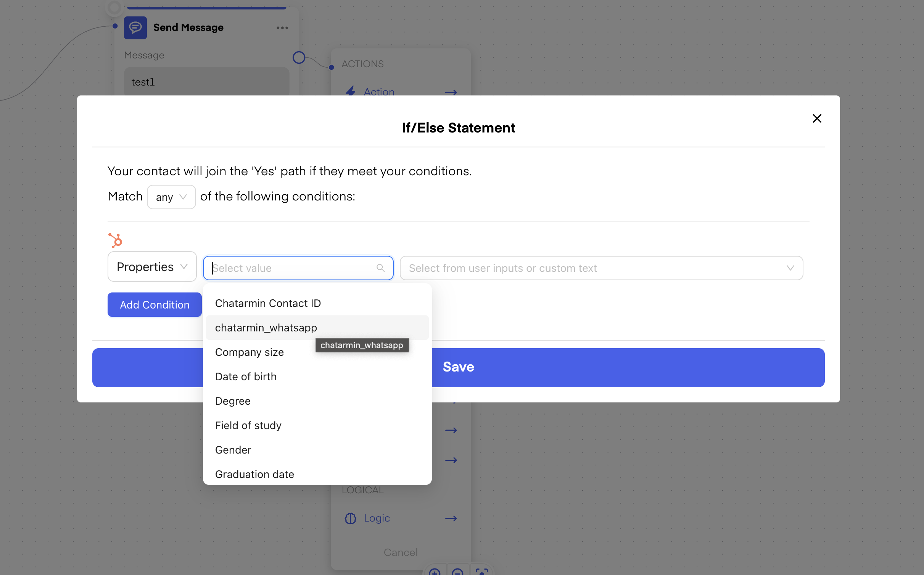Pick Date of birth property

[x=246, y=376]
